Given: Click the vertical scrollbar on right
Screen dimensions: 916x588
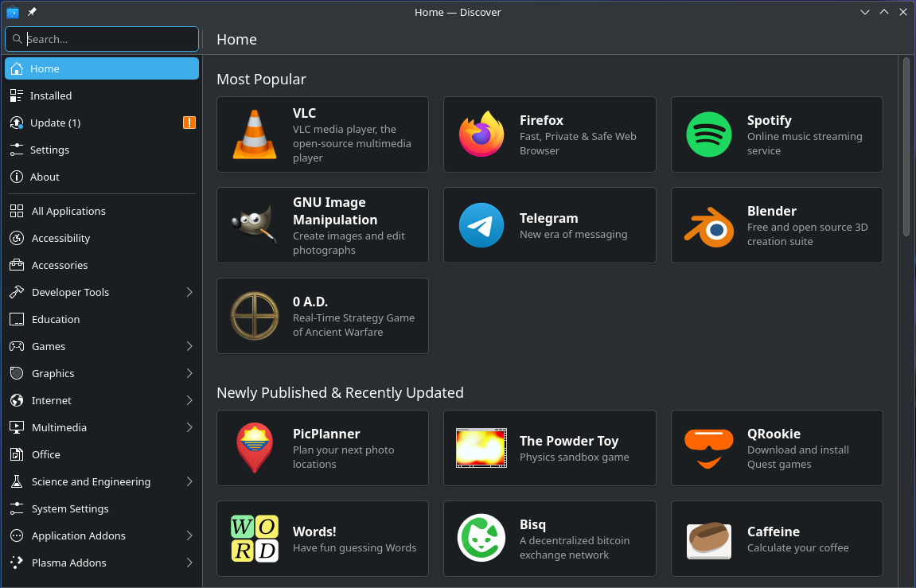Looking at the screenshot, I should tap(906, 146).
